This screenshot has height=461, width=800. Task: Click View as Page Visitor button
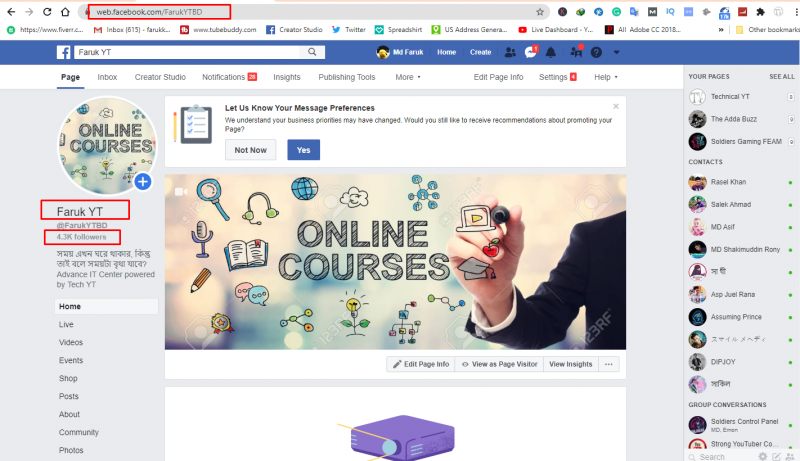[x=499, y=364]
